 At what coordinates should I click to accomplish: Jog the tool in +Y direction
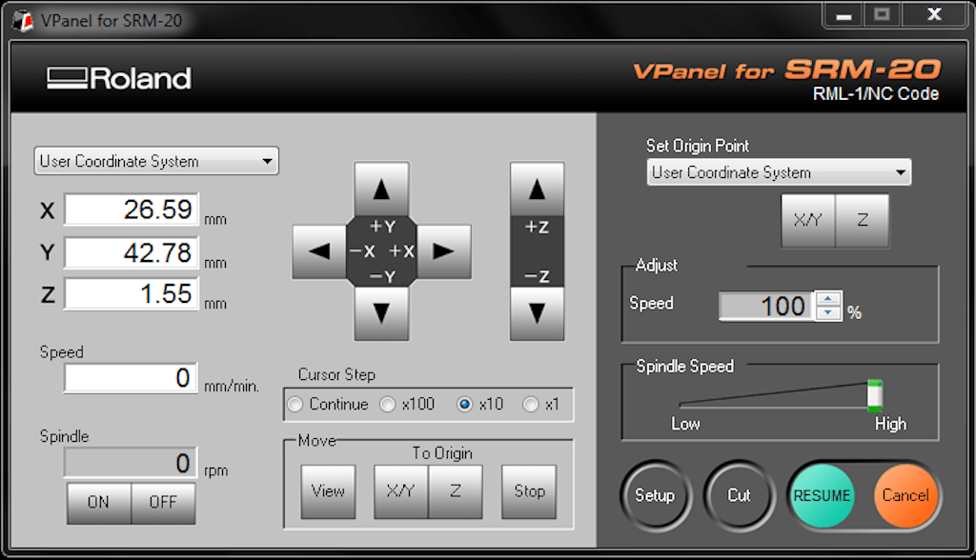[x=381, y=190]
